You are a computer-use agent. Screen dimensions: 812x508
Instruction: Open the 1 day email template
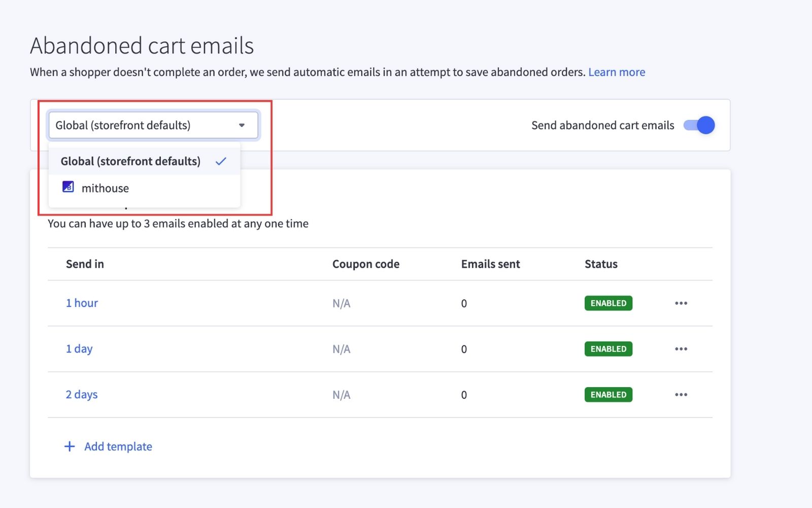pyautogui.click(x=79, y=349)
